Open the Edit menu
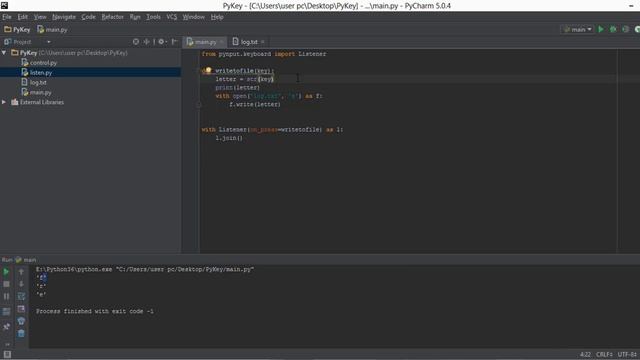640x360 pixels. 22,17
